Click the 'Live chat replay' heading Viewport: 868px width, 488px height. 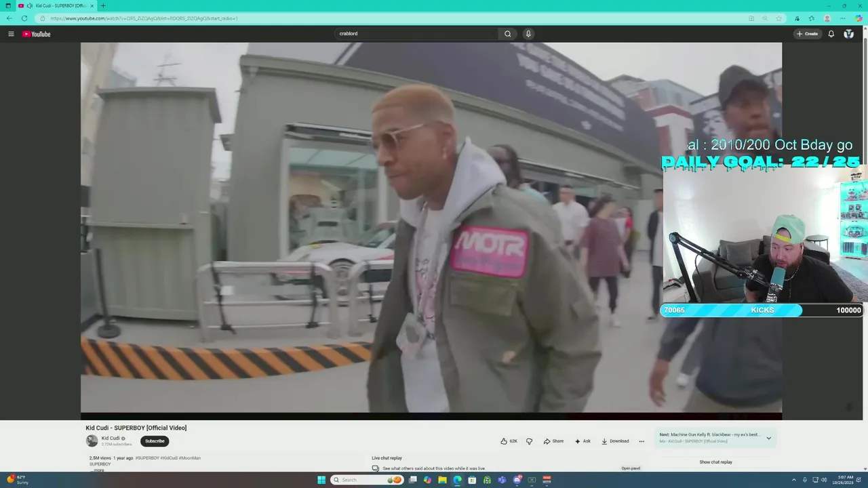pos(387,458)
